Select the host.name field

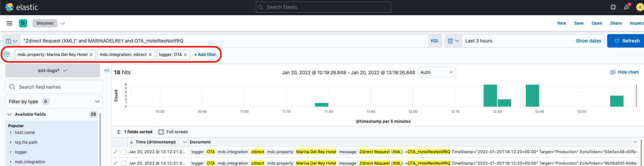click(x=25, y=133)
